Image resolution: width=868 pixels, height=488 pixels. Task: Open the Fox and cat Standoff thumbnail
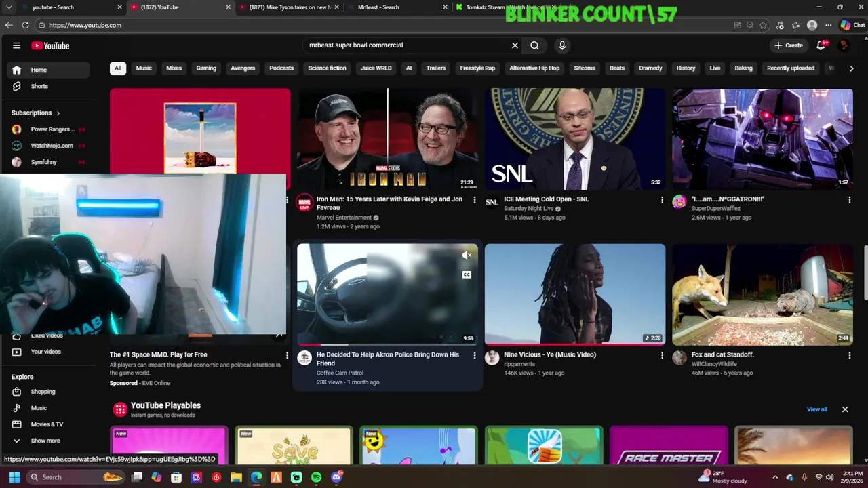coord(762,294)
